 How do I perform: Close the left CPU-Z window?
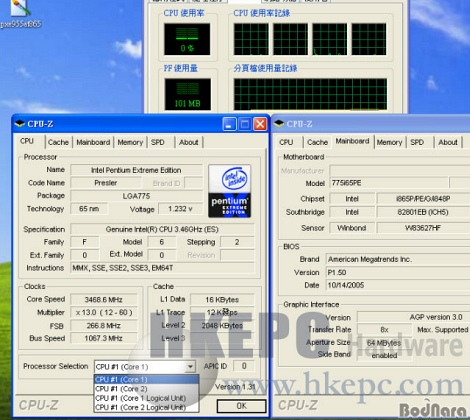click(260, 124)
